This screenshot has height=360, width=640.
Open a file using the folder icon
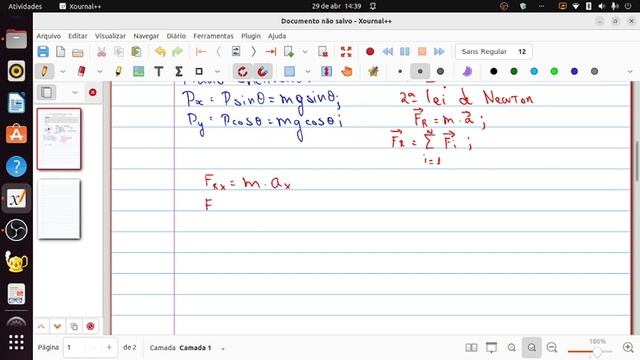[x=78, y=52]
